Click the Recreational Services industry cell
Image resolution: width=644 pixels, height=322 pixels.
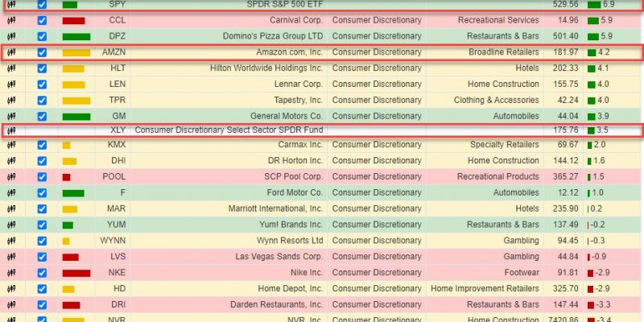coord(498,20)
